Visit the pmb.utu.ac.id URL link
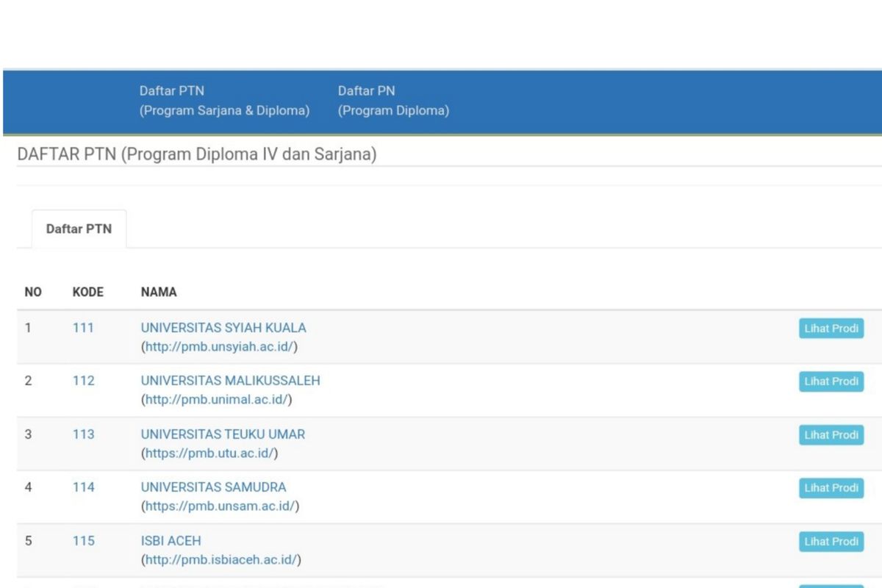The width and height of the screenshot is (882, 588). point(211,453)
